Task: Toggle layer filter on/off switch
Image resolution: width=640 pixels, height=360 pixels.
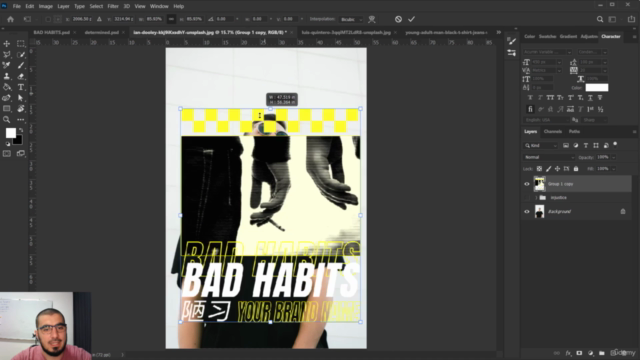Action: point(615,144)
